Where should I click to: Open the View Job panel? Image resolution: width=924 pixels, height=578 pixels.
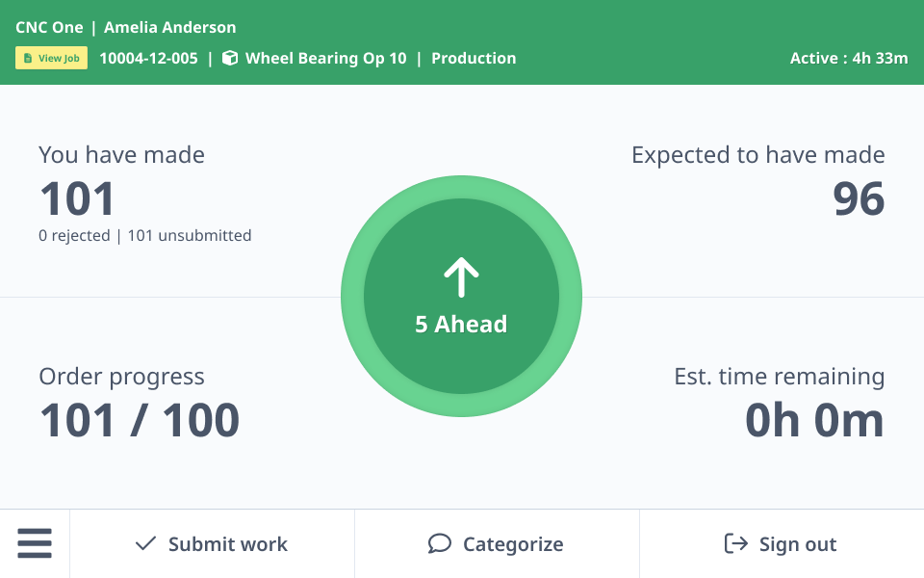point(51,58)
